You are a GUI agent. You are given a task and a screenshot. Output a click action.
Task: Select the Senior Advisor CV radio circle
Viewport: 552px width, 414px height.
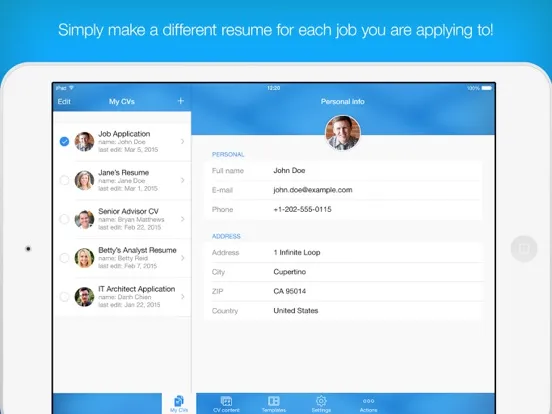[64, 219]
